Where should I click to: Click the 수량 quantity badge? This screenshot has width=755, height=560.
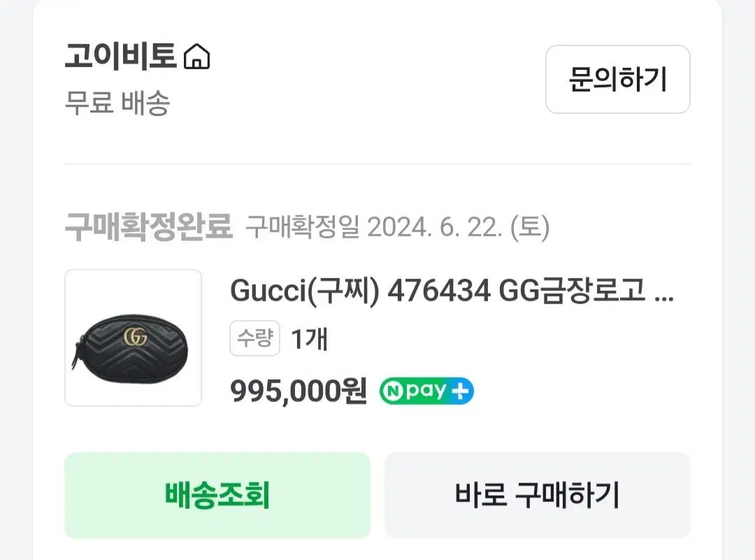coord(254,339)
